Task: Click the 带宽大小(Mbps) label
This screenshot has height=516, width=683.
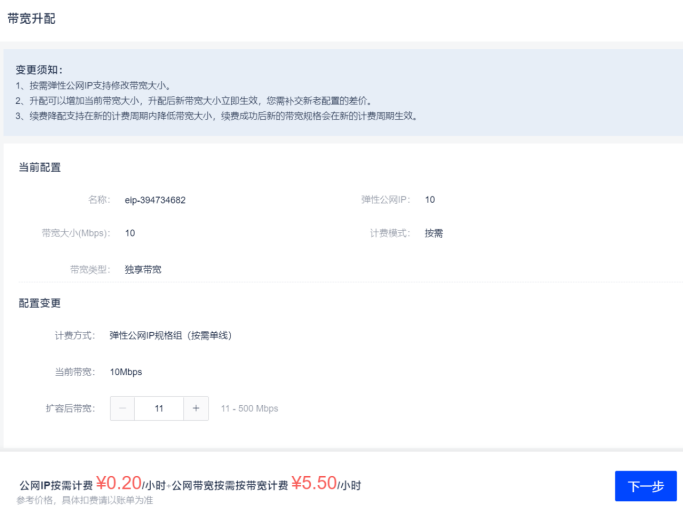Action: pos(76,233)
